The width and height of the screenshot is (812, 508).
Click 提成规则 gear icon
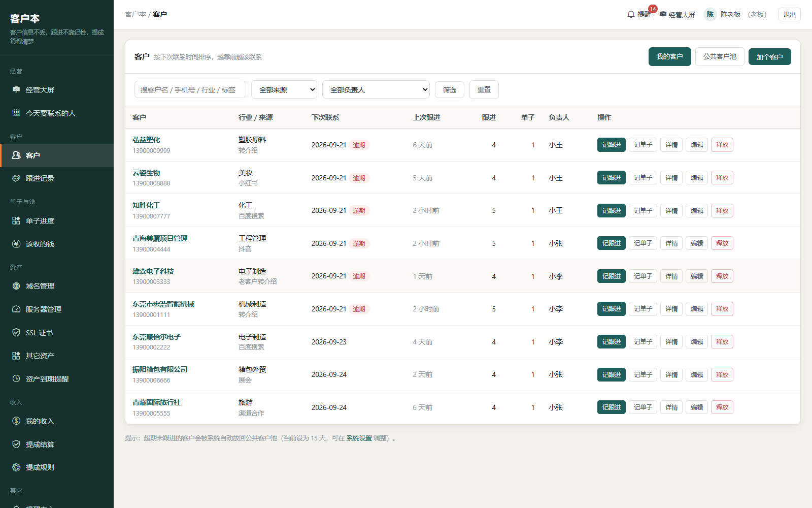16,467
